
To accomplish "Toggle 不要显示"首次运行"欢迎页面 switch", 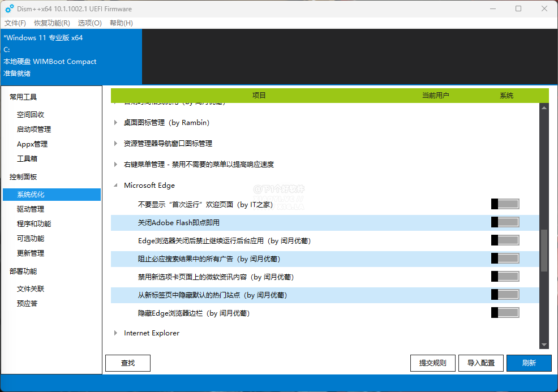I will (x=505, y=204).
